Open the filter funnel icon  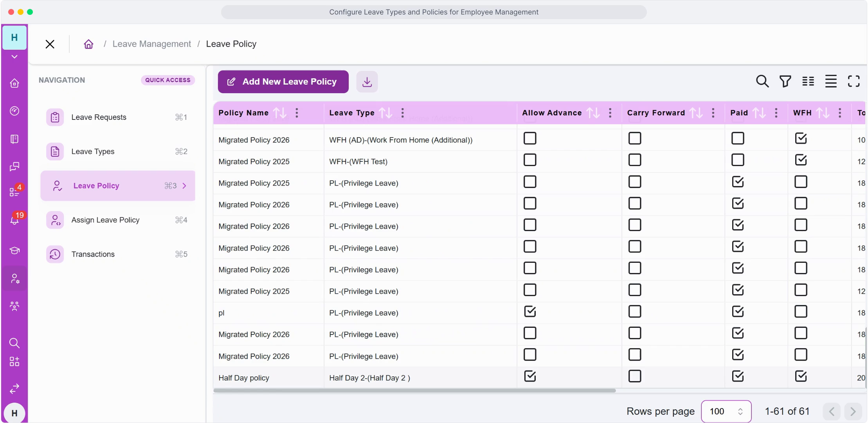(x=785, y=81)
